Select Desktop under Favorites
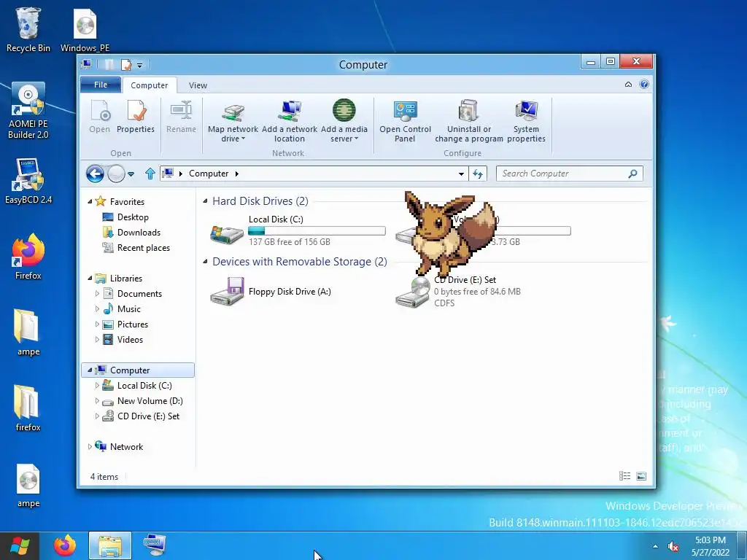 click(x=133, y=217)
